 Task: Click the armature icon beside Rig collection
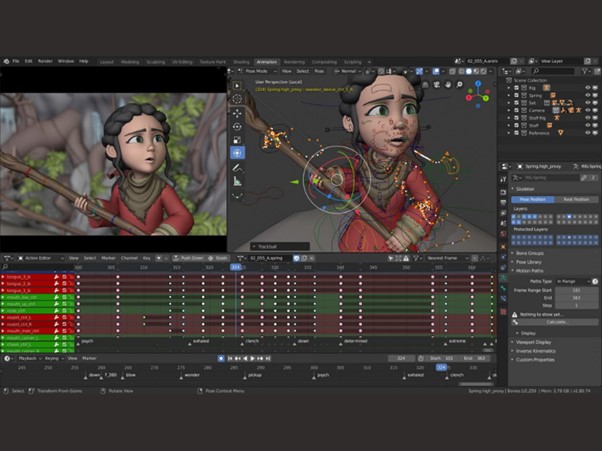[x=546, y=88]
